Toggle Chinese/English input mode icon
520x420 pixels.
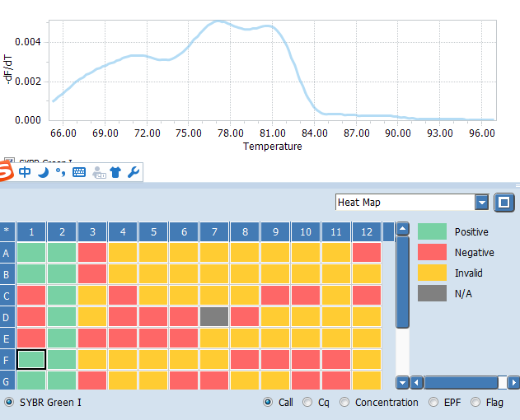[x=25, y=171]
